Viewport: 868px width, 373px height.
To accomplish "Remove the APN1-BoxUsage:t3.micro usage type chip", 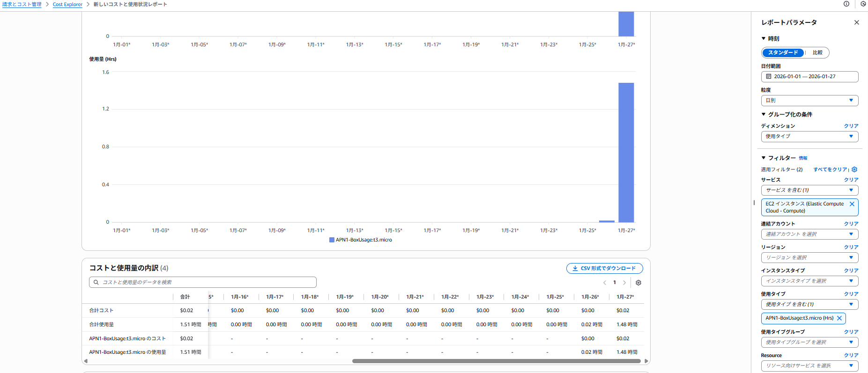I will click(839, 318).
